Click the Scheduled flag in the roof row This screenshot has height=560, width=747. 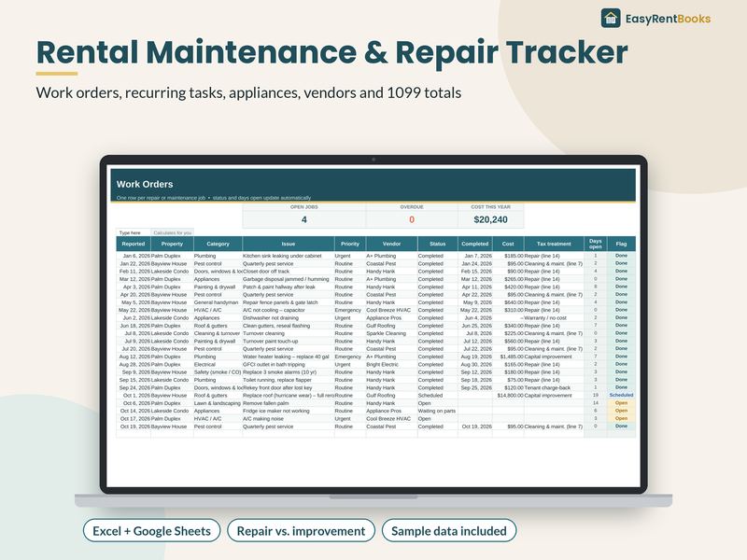tap(621, 395)
